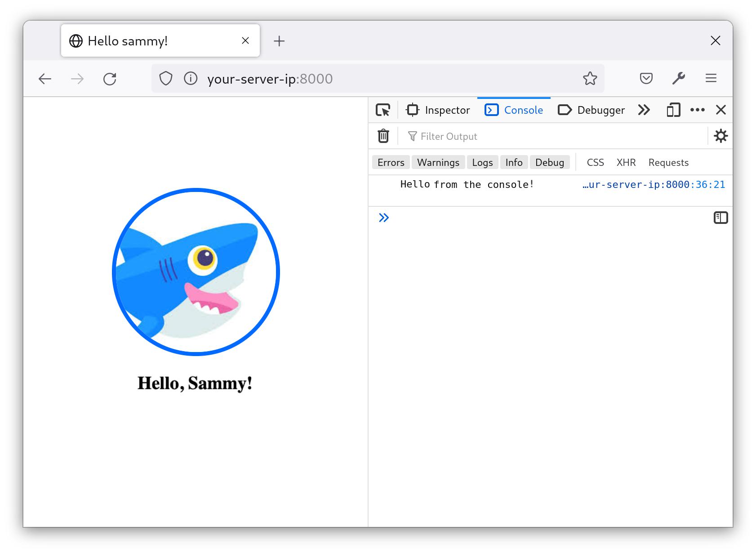Open the DevTools meatball (three-dot) customization menu
756x553 pixels.
(x=697, y=110)
